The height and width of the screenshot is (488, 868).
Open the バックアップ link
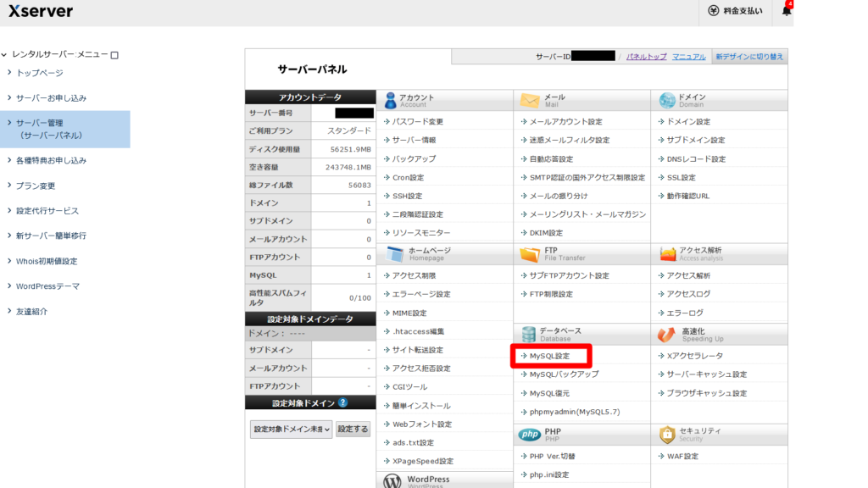coord(414,158)
